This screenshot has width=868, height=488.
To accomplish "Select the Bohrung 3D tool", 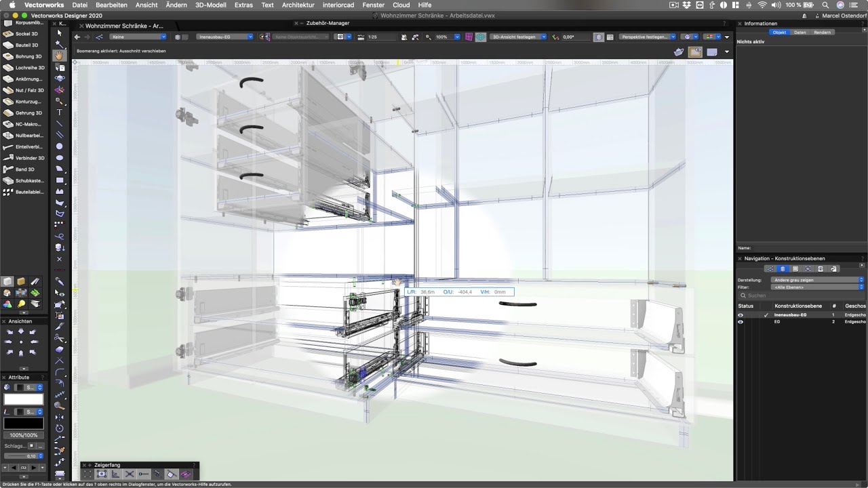I will (x=24, y=56).
